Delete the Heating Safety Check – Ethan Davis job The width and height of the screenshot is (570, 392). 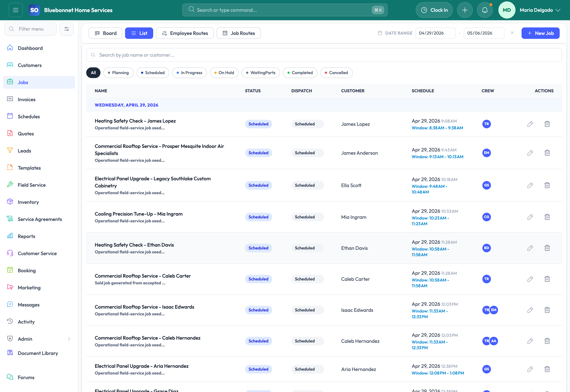pos(547,248)
